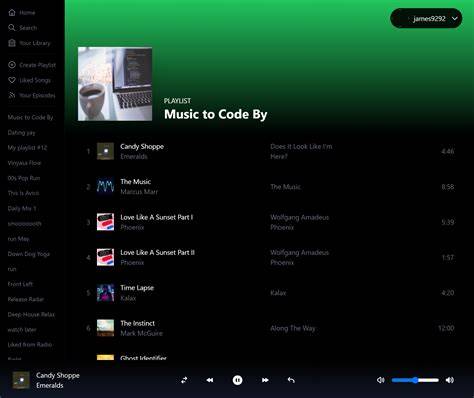474x398 pixels.
Task: Click album Does It Look Like I'm Here?
Action: [x=301, y=151]
